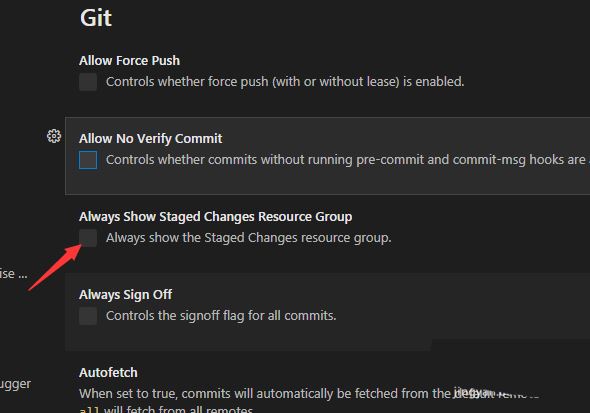Screen dimensions: 590x413
Task: Click the Autofetch setting title
Action: pos(108,373)
